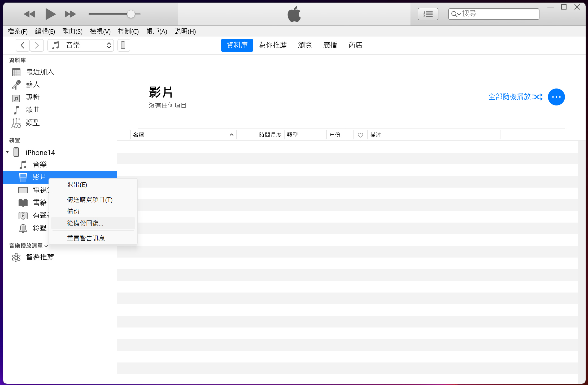Select the iPhone14 device entry
The width and height of the screenshot is (588, 385).
coord(40,152)
